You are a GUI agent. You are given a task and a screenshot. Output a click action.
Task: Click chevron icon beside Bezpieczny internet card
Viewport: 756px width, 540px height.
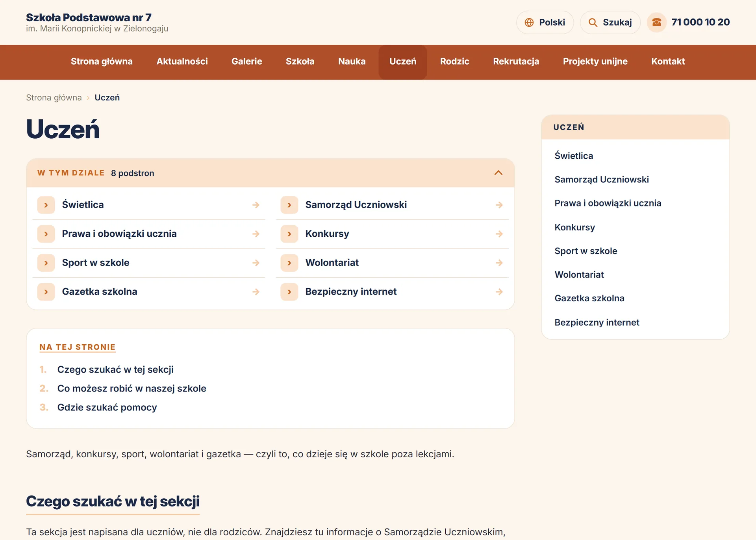(289, 292)
